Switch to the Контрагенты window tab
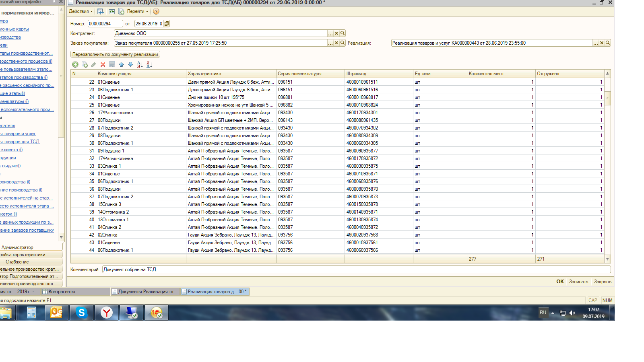 pyautogui.click(x=75, y=292)
